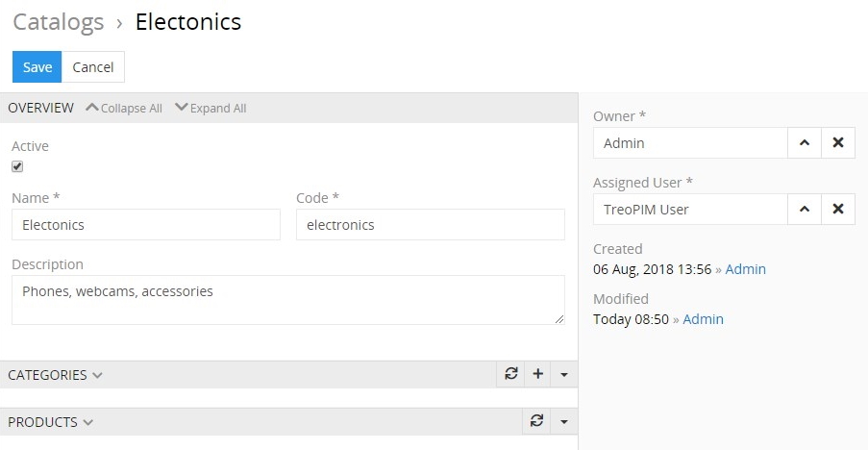The height and width of the screenshot is (450, 868).
Task: Uncheck the Active checkbox
Action: click(x=17, y=166)
